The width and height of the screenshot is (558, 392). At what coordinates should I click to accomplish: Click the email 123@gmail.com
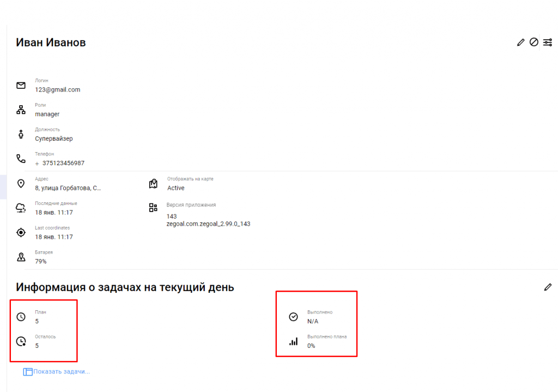point(58,90)
